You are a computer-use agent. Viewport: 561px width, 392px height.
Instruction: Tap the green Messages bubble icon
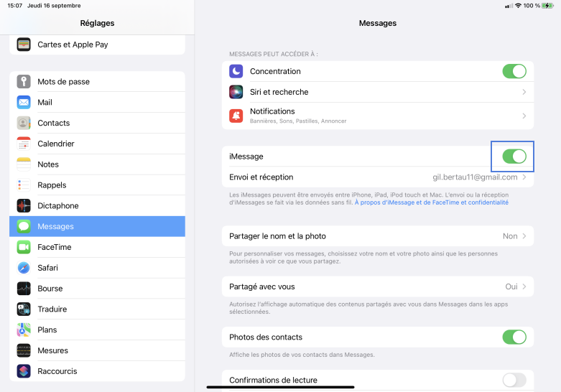tap(24, 226)
